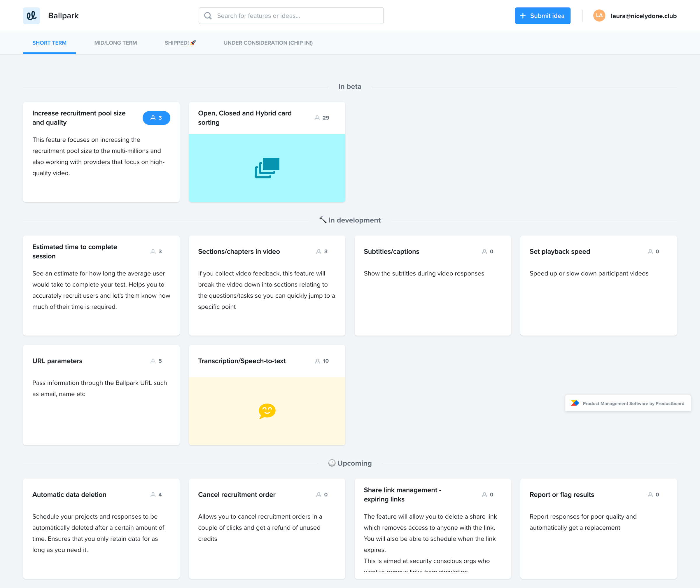This screenshot has width=700, height=588.
Task: Open Cancel recruitment order card title
Action: [x=237, y=495]
